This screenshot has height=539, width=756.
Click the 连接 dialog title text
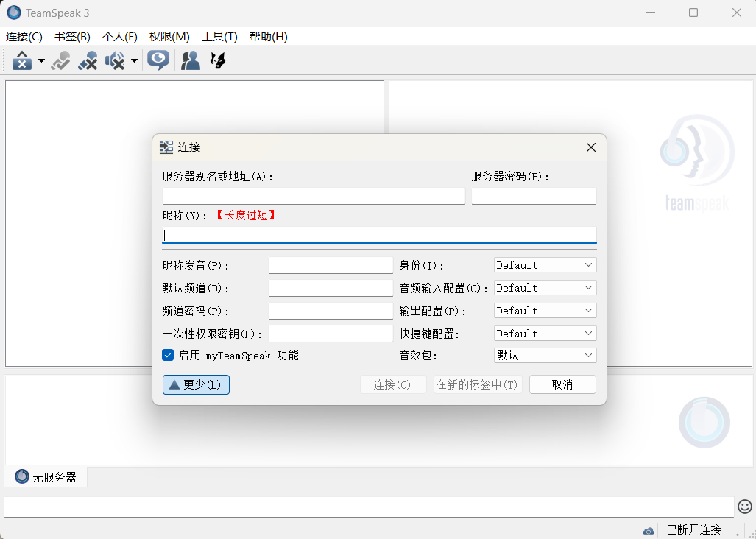click(189, 147)
